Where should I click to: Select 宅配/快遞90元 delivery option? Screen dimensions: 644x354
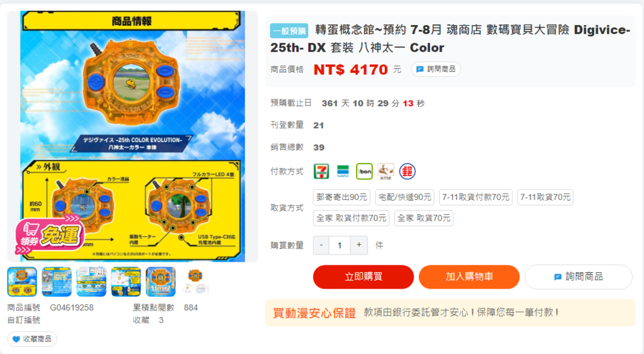tap(404, 197)
